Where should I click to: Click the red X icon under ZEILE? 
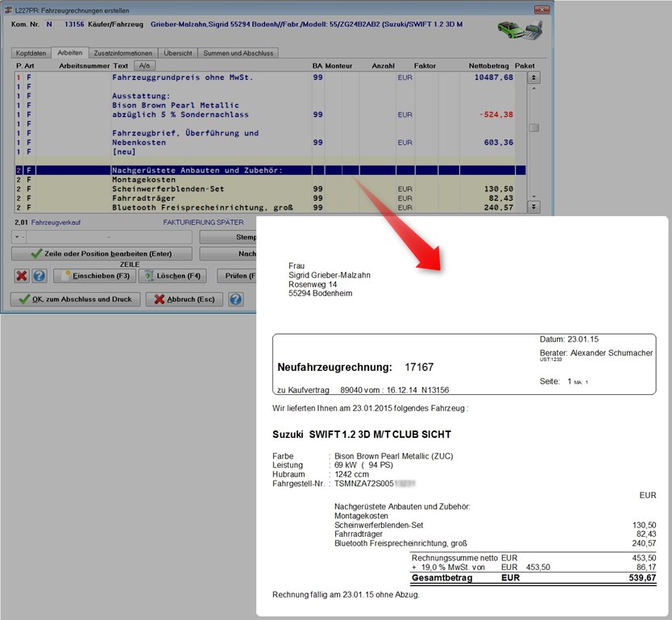(x=22, y=276)
